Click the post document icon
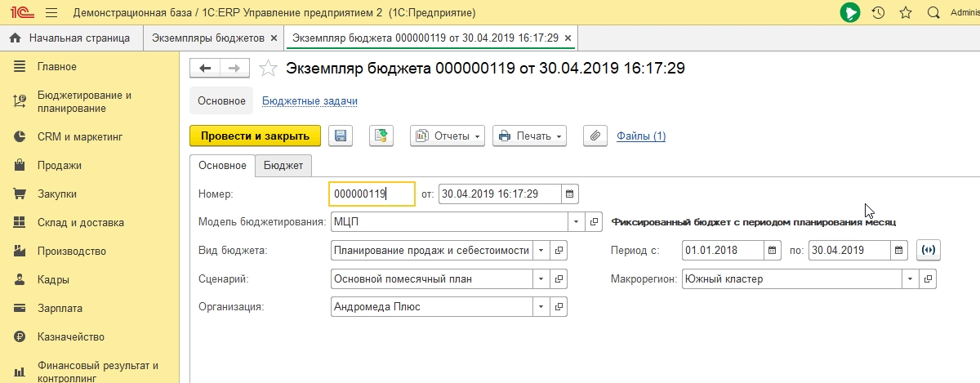Viewport: 980px width, 383px height. pos(381,136)
